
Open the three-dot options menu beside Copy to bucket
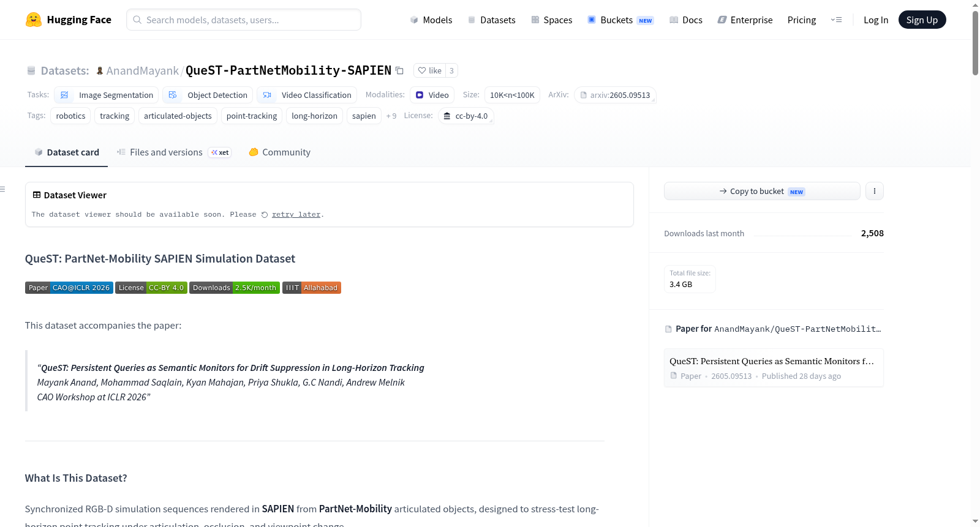[x=875, y=191]
